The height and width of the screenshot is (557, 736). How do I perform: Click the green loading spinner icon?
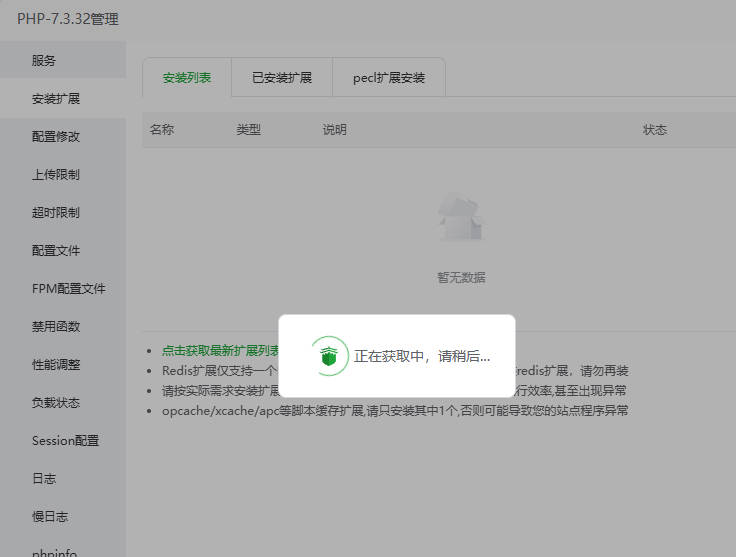329,356
